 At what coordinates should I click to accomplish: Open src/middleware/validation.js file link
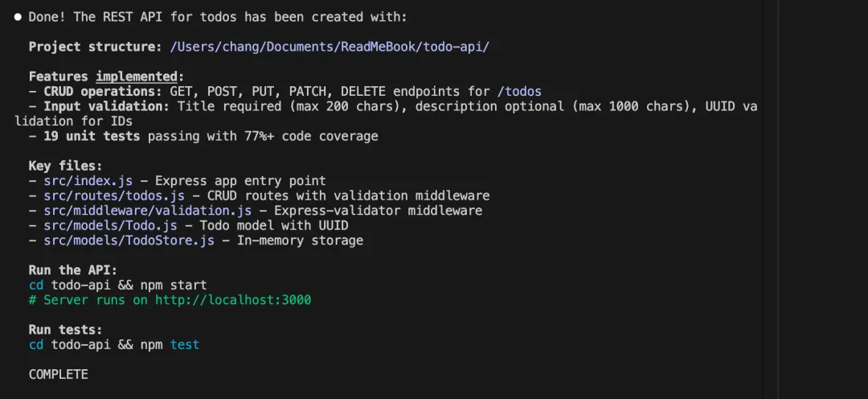[x=147, y=211]
